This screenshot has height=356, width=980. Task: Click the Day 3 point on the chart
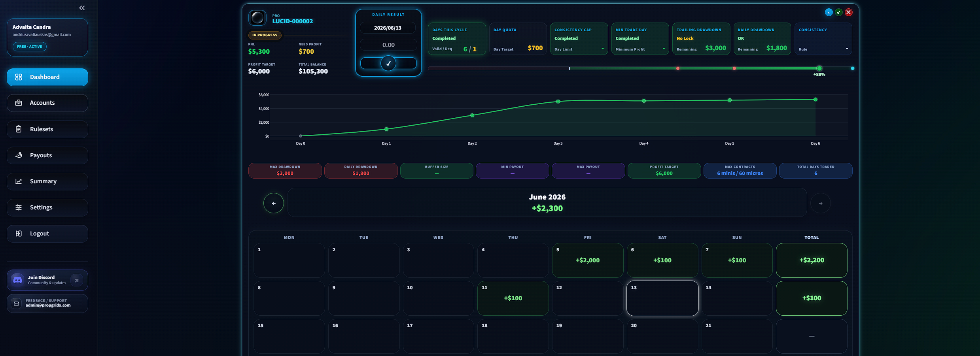[x=558, y=102]
